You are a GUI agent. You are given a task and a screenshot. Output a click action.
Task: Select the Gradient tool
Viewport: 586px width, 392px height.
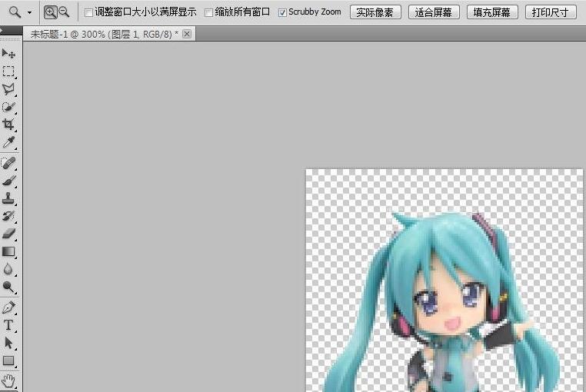[x=8, y=251]
